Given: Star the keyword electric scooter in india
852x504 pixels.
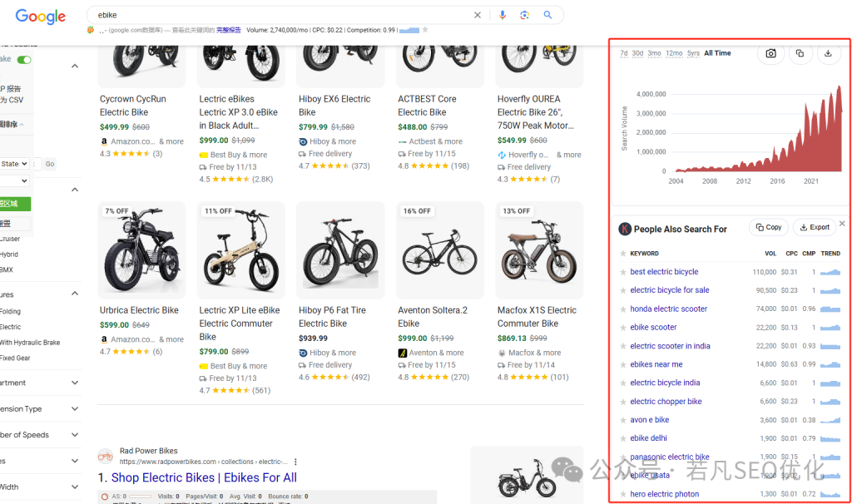Looking at the screenshot, I should pos(622,346).
